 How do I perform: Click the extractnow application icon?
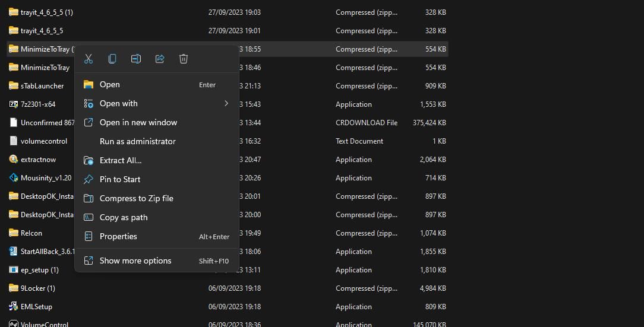point(14,160)
